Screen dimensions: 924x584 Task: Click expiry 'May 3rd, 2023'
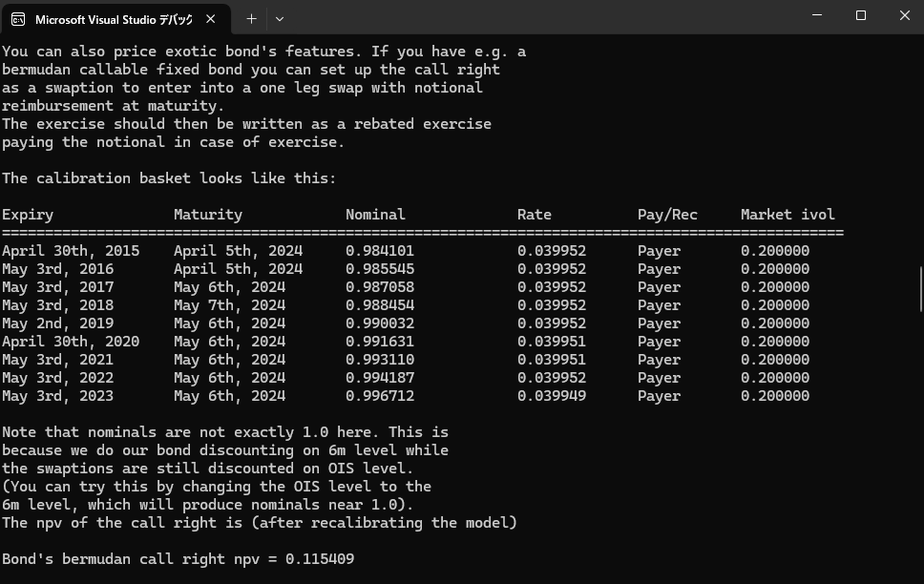point(57,396)
